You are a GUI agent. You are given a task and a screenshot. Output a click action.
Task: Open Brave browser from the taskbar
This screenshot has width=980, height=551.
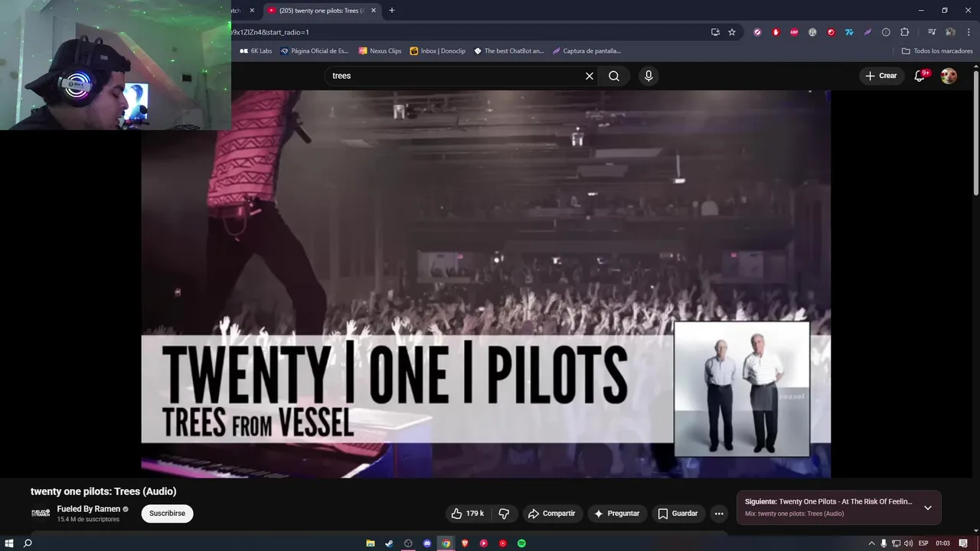465,543
